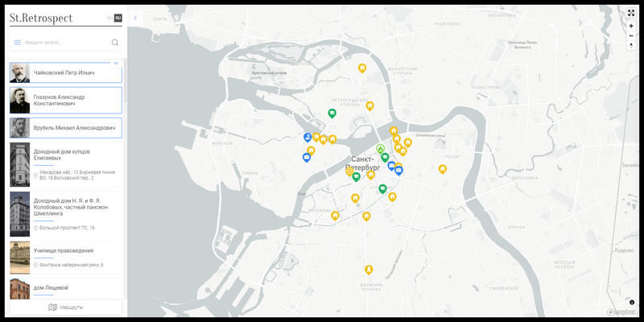This screenshot has width=644, height=322.
Task: Zoom out on the map
Action: tap(631, 35)
